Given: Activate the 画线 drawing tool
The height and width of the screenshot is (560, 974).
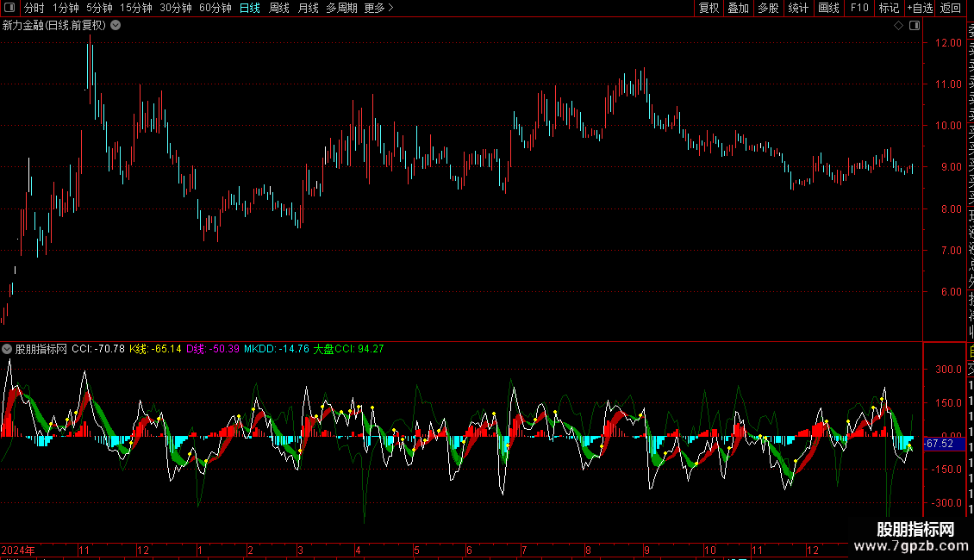Looking at the screenshot, I should [828, 8].
